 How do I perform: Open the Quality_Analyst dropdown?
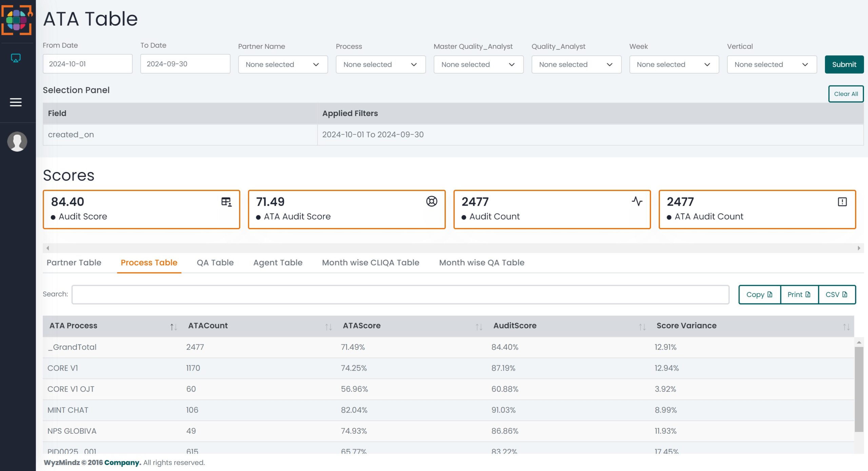tap(576, 64)
